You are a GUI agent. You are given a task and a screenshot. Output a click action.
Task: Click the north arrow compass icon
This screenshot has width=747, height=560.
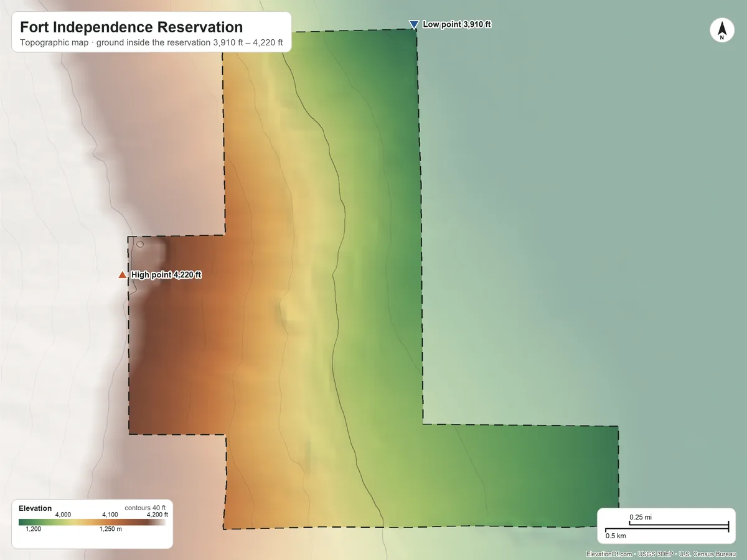click(x=721, y=30)
